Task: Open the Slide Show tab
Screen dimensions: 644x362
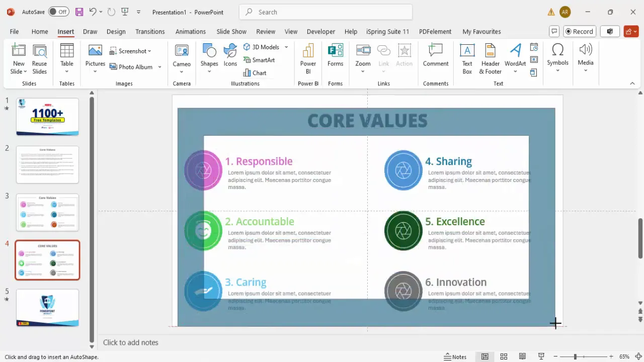Action: (x=231, y=31)
